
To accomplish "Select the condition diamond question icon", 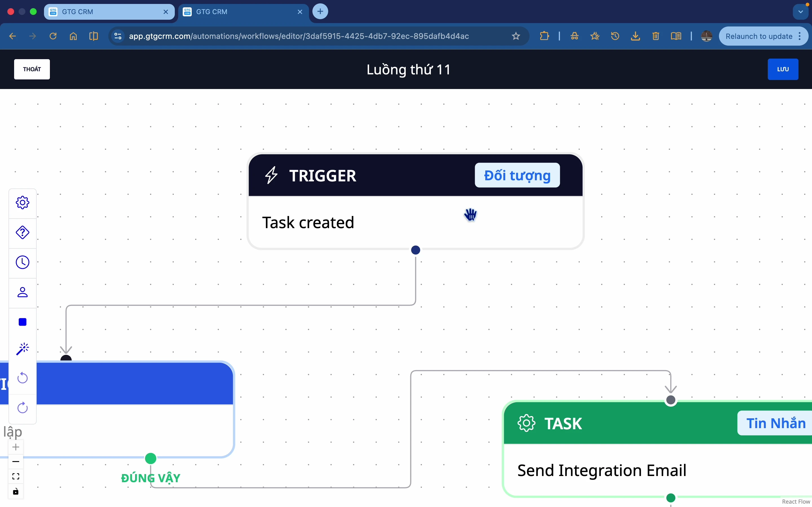I will (23, 233).
